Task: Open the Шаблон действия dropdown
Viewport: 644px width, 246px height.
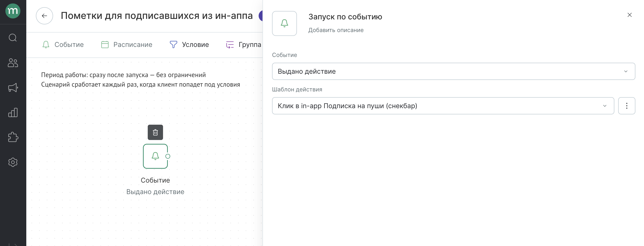Action: pos(443,106)
